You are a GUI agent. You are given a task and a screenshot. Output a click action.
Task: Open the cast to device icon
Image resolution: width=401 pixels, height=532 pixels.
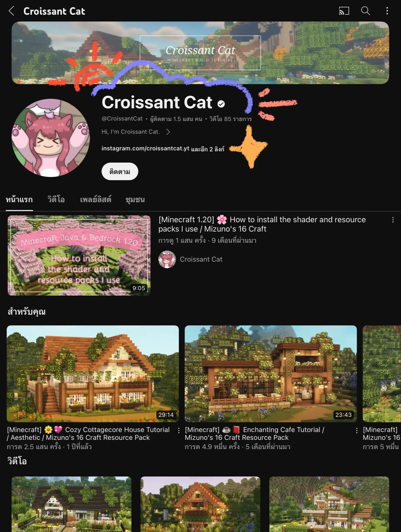344,11
